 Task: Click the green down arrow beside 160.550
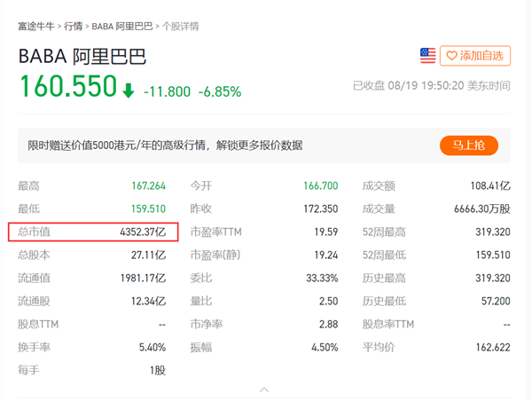pos(129,90)
